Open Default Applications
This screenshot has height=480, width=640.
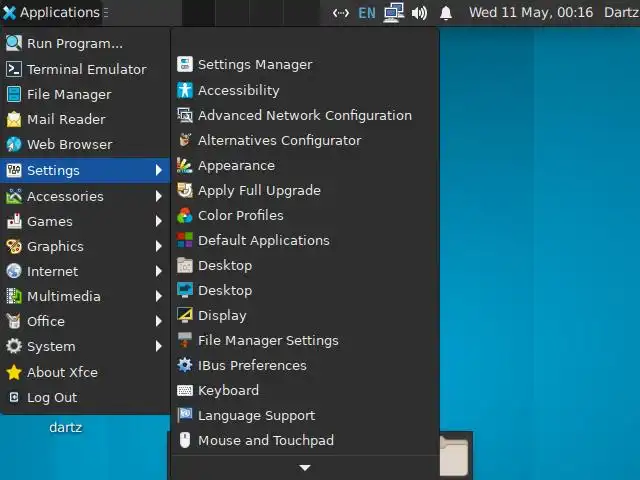[305, 240]
